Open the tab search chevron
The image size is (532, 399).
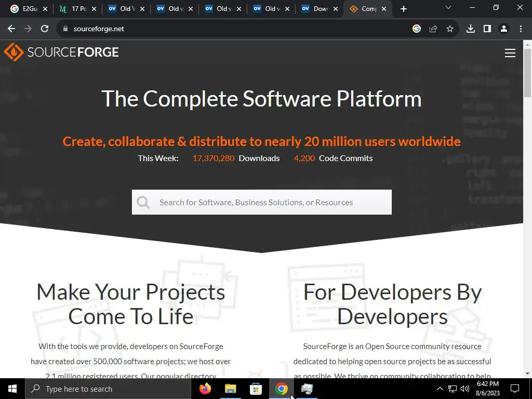[x=448, y=7]
